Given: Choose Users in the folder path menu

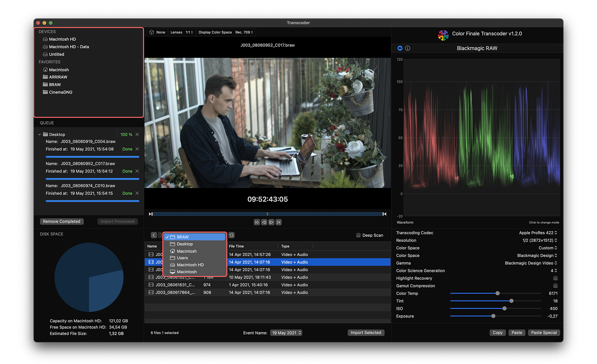Looking at the screenshot, I should click(x=195, y=258).
